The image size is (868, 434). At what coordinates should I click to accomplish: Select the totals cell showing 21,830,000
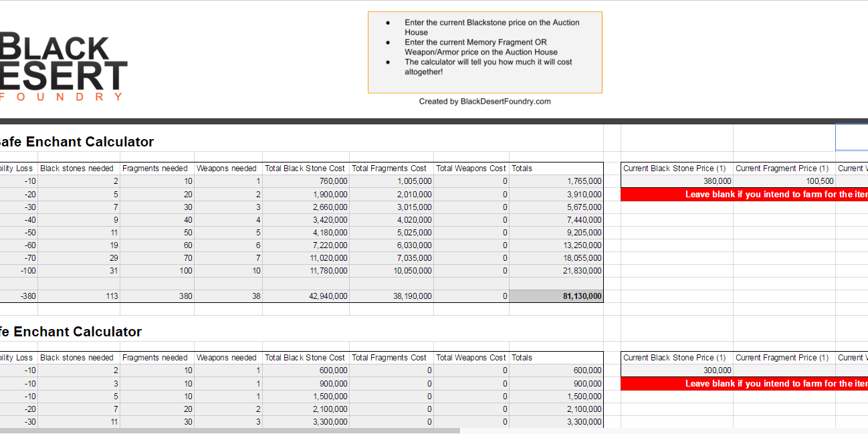point(556,271)
